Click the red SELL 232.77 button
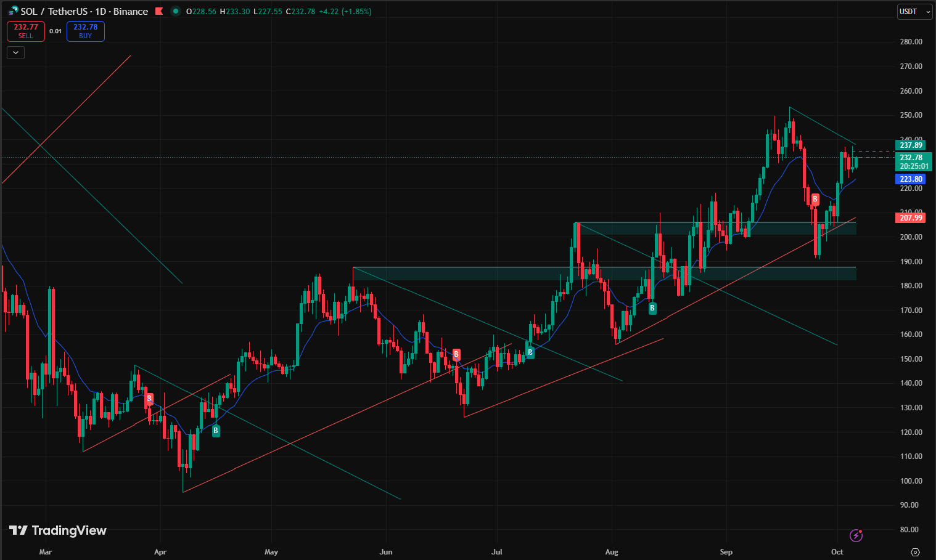The image size is (936, 560). (26, 31)
